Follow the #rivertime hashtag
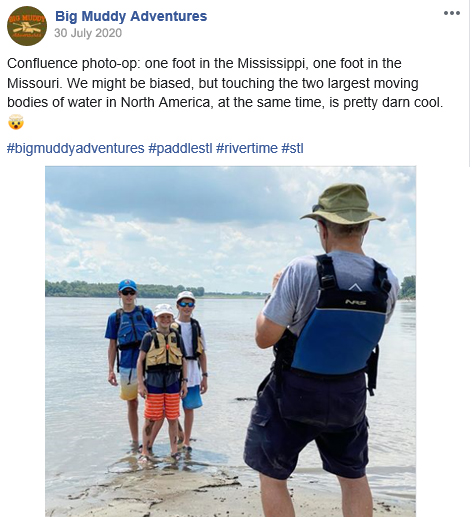The height and width of the screenshot is (517, 472). point(247,148)
